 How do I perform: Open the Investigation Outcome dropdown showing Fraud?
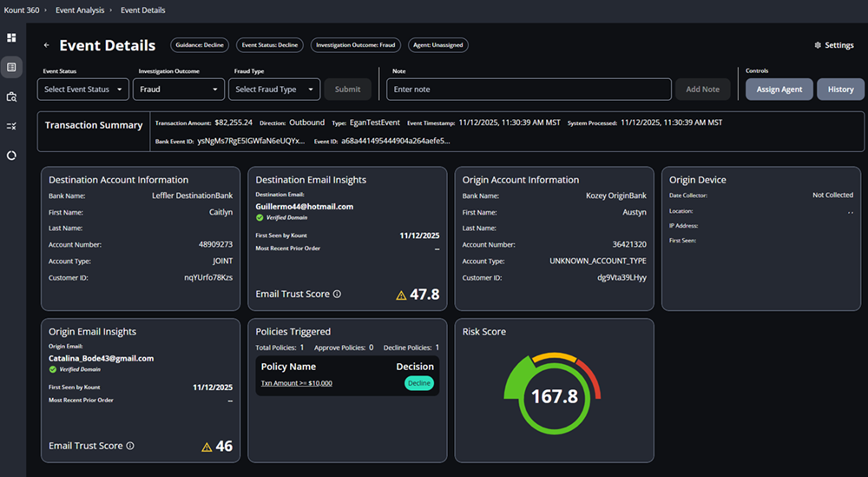point(179,89)
